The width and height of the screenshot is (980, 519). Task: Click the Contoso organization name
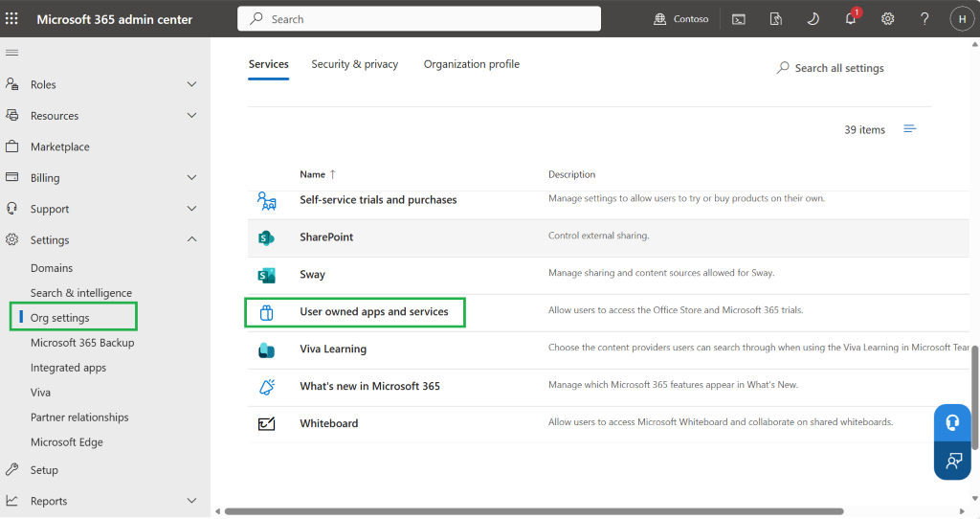(691, 19)
